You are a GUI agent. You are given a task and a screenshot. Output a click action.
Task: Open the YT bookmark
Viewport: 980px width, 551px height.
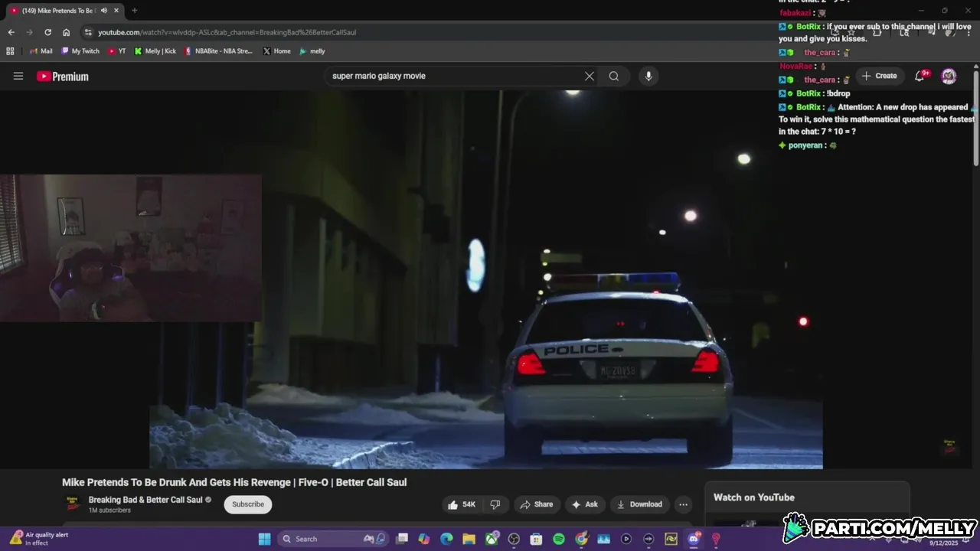click(116, 51)
